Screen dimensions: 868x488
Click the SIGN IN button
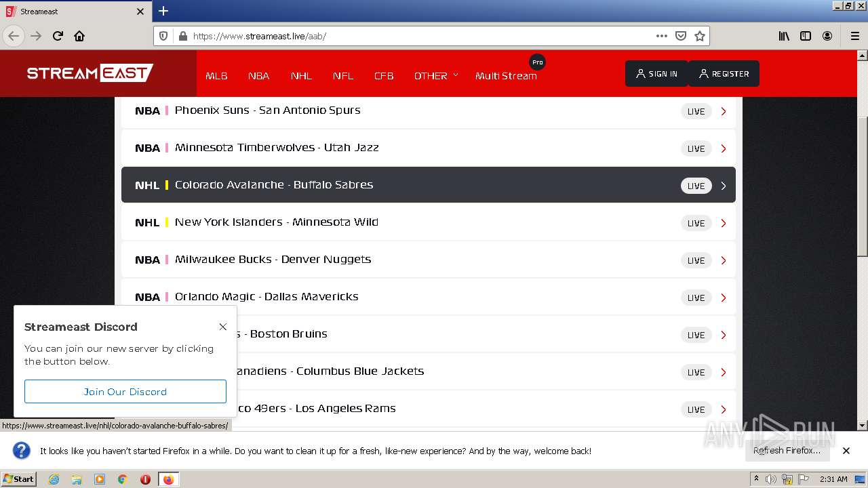tap(656, 74)
